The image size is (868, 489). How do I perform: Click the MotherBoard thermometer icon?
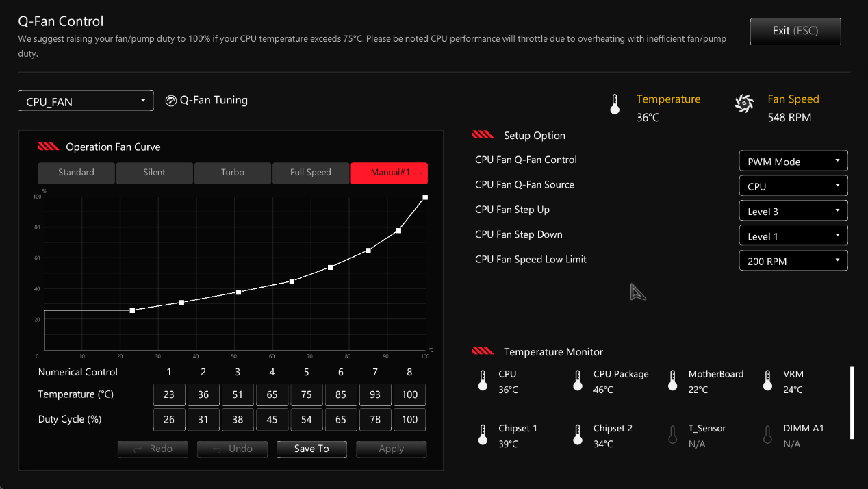(x=674, y=381)
